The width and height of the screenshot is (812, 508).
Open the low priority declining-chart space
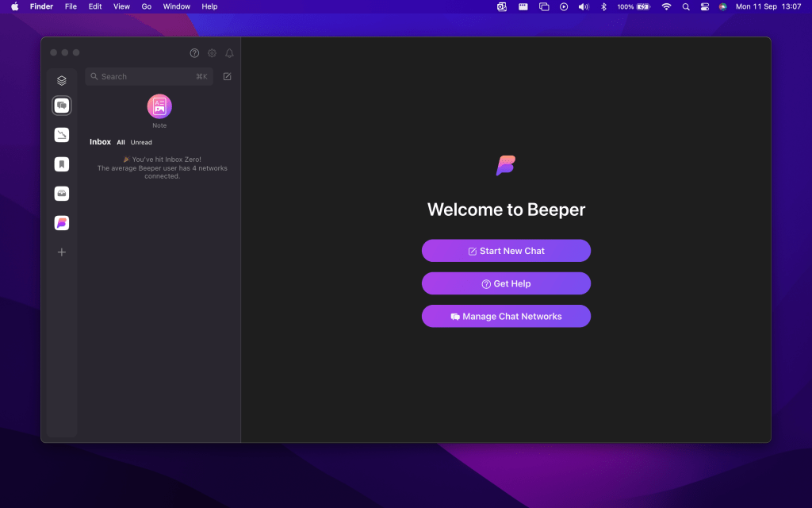click(62, 135)
